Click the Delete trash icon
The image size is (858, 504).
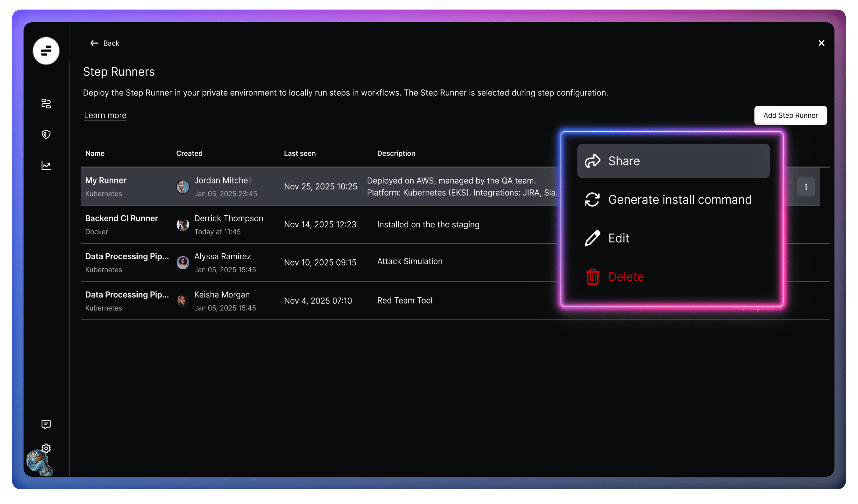[592, 277]
